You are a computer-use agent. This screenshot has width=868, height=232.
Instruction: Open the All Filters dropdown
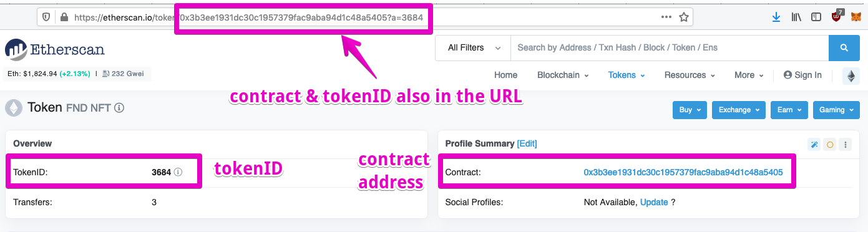point(474,48)
